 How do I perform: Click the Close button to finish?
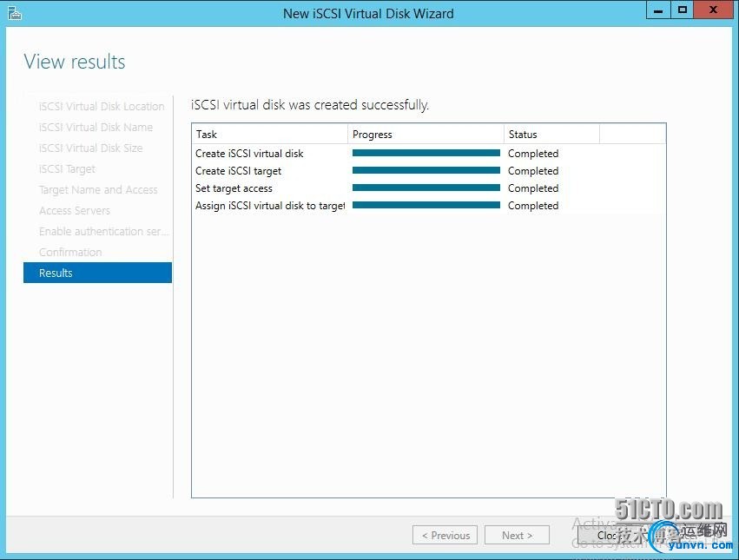pos(610,535)
